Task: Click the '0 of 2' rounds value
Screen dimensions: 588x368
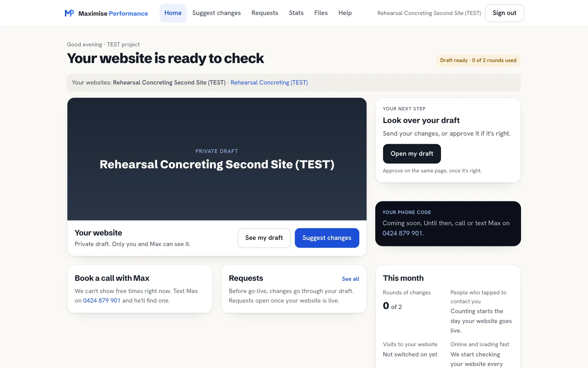Action: (392, 306)
